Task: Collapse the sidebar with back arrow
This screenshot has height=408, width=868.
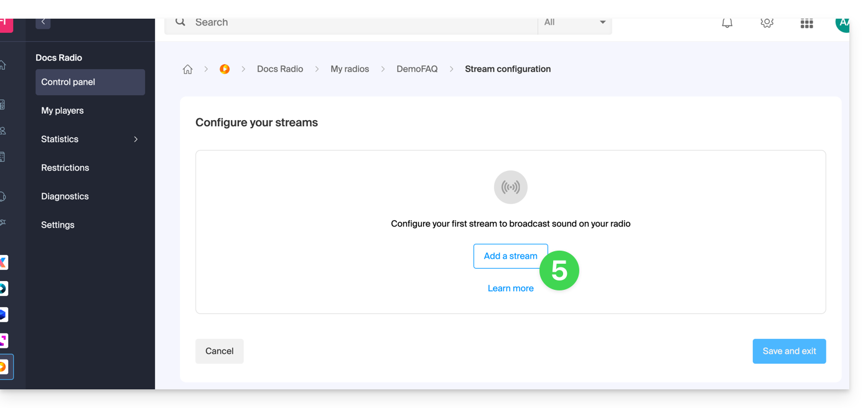Action: click(43, 22)
